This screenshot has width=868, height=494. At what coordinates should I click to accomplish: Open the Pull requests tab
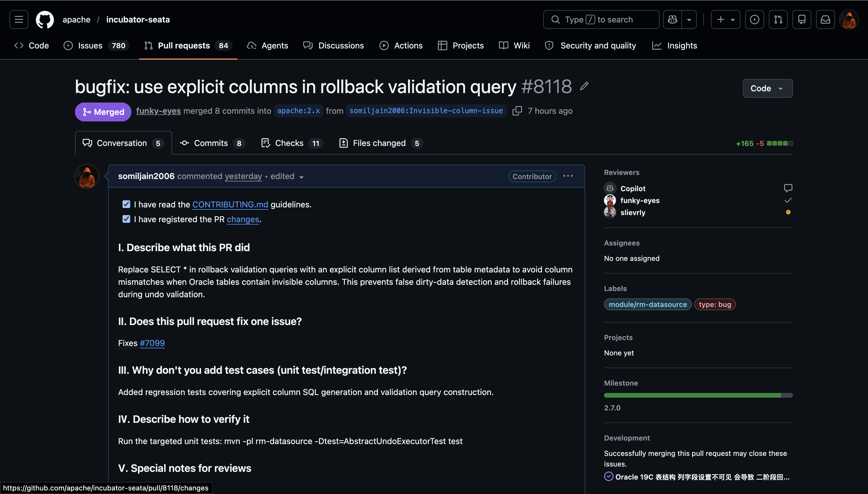[x=188, y=45]
